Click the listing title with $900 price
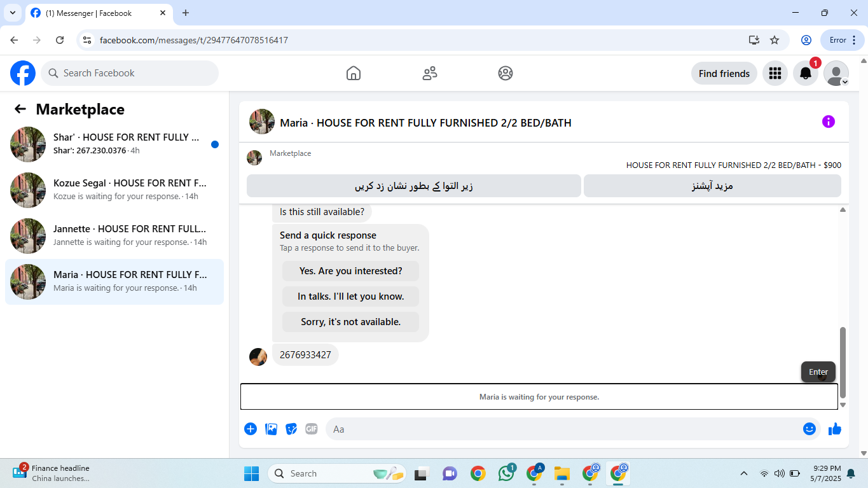 click(x=734, y=165)
